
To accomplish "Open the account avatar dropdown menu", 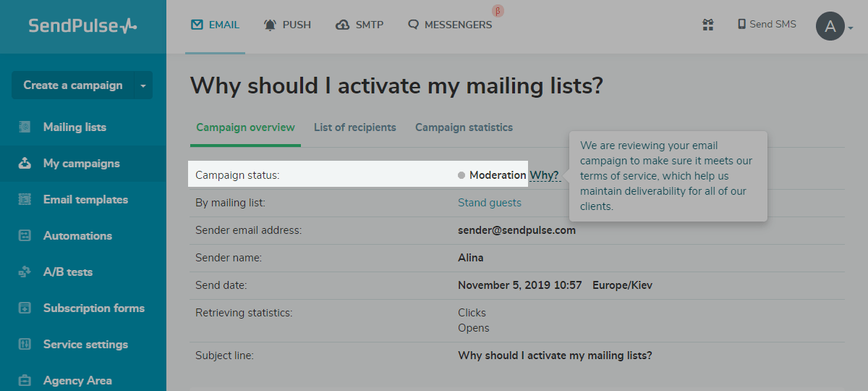I will (x=835, y=27).
